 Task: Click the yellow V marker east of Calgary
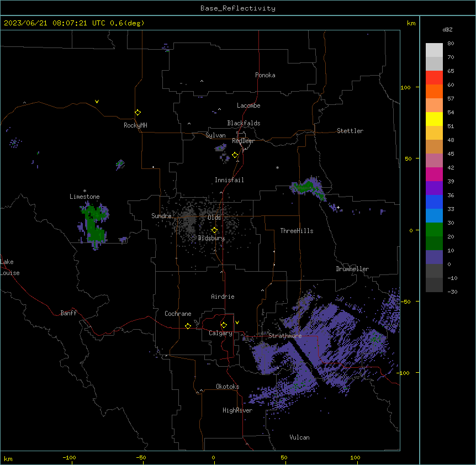237,323
